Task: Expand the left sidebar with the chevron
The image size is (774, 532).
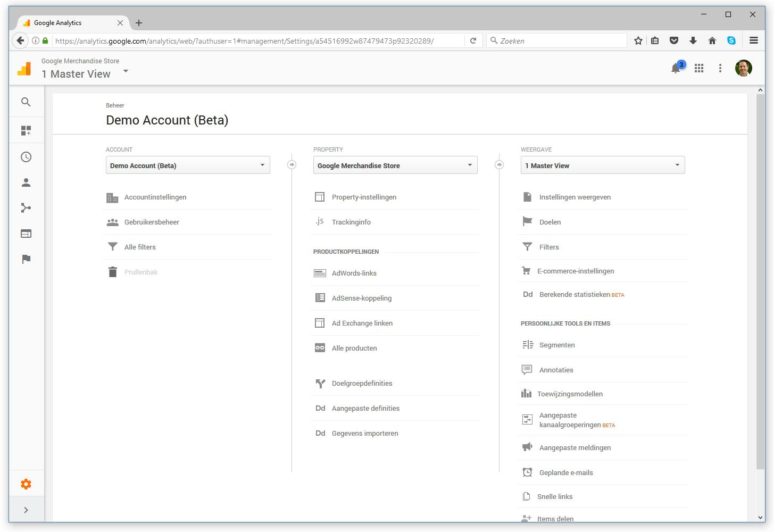Action: click(x=26, y=510)
